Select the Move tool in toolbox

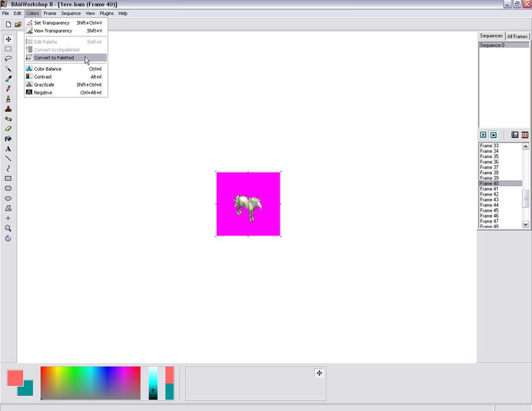(8, 39)
